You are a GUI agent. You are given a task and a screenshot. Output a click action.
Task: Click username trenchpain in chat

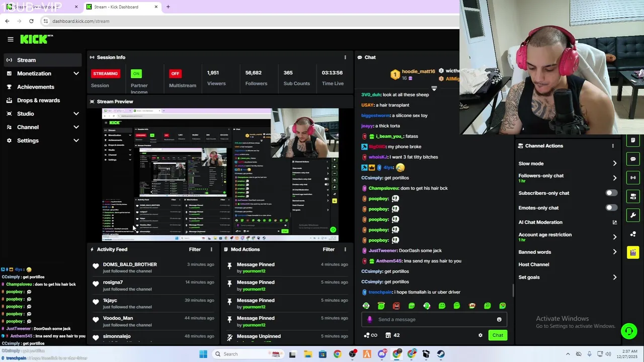(380, 292)
